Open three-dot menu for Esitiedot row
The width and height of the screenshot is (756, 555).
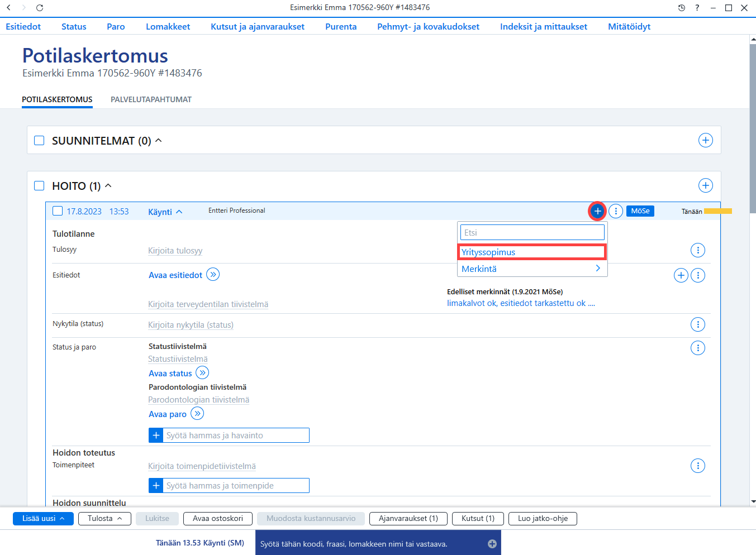[x=698, y=275]
